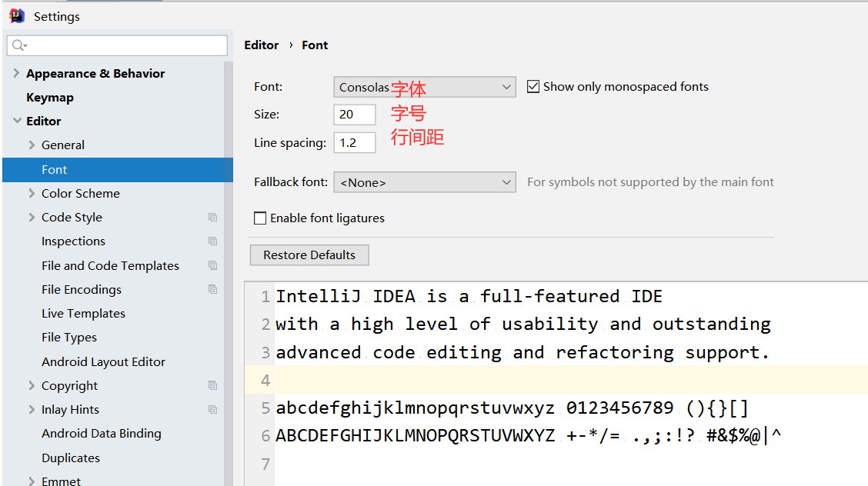Open Duplicates settings page
This screenshot has height=486, width=868.
[71, 458]
